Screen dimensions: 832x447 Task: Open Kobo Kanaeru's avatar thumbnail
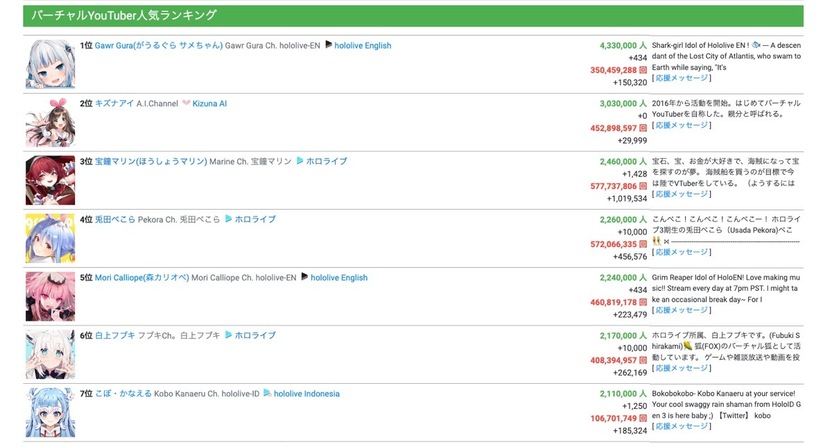pos(50,412)
